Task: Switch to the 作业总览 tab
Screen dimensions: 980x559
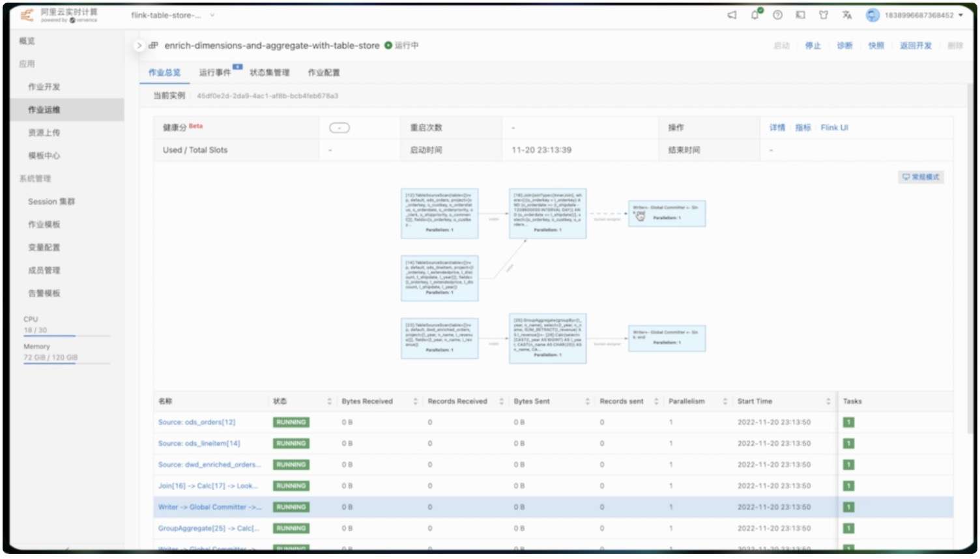Action: 164,72
